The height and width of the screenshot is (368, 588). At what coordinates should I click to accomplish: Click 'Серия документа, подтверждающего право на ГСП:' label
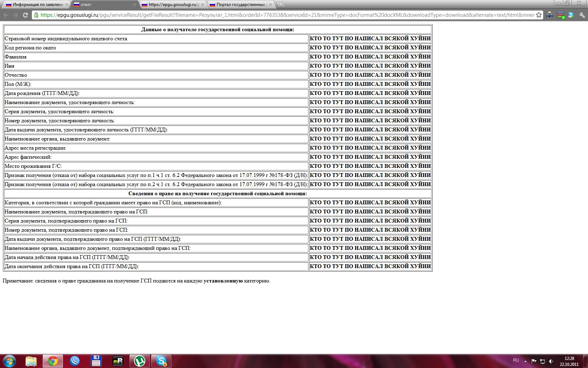pos(66,221)
